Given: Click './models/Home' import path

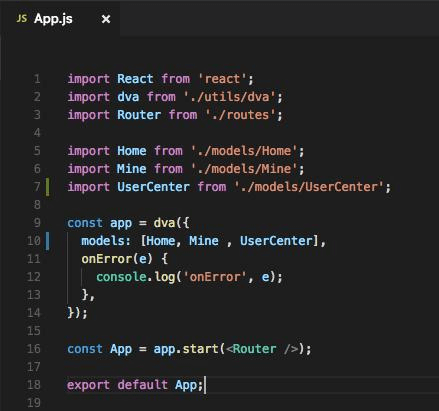Looking at the screenshot, I should (244, 151).
